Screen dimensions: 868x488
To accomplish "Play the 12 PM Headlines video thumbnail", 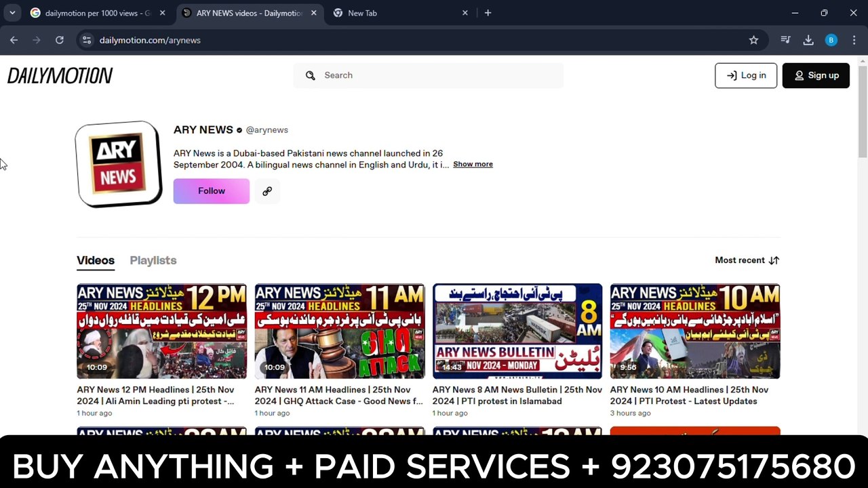I will tap(162, 331).
